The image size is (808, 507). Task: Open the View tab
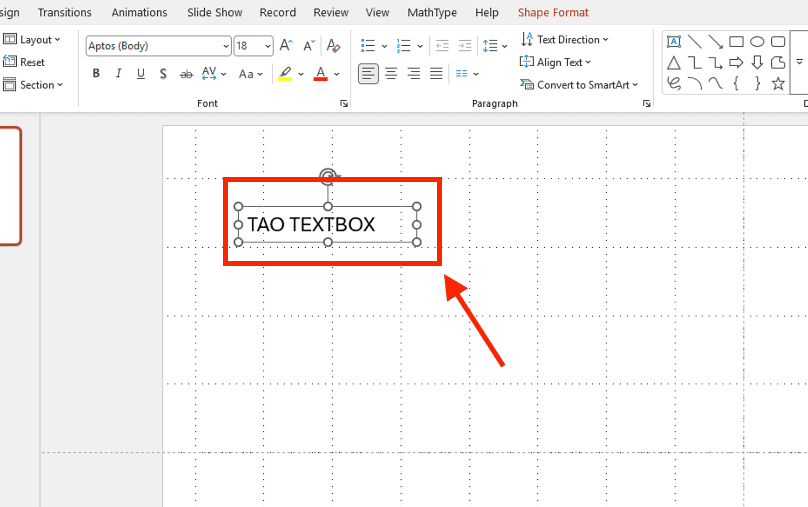click(x=377, y=12)
